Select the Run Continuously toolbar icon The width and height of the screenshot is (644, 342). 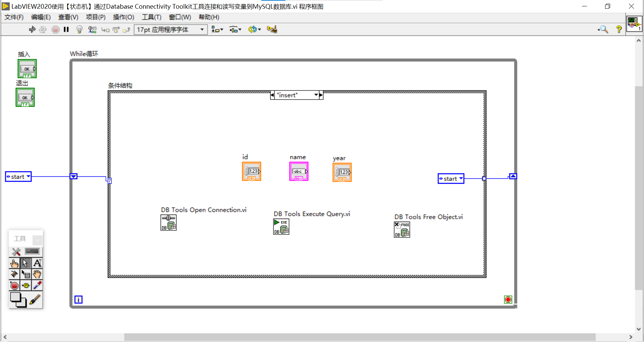pos(43,30)
